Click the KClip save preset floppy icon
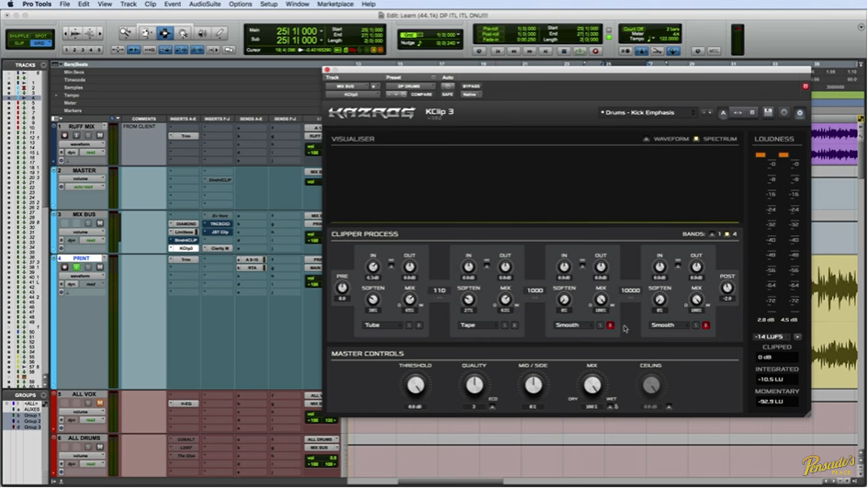Viewport: 868px width, 489px height. click(768, 112)
